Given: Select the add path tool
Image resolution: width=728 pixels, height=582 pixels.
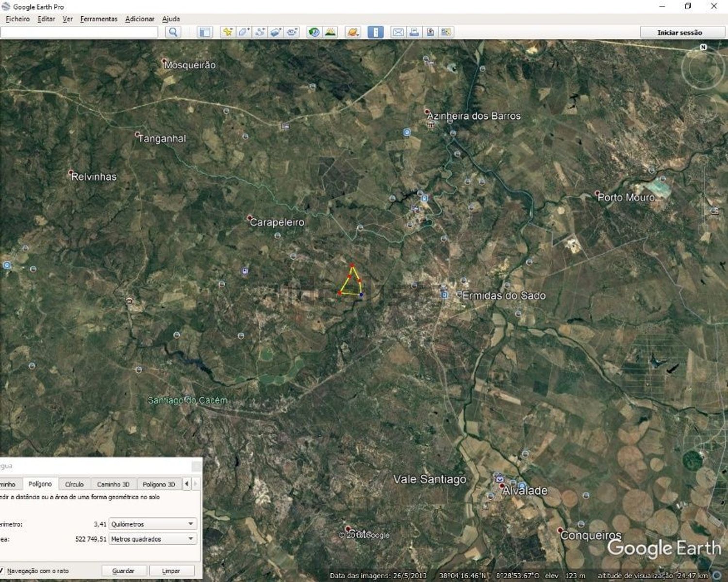Looking at the screenshot, I should pyautogui.click(x=260, y=32).
